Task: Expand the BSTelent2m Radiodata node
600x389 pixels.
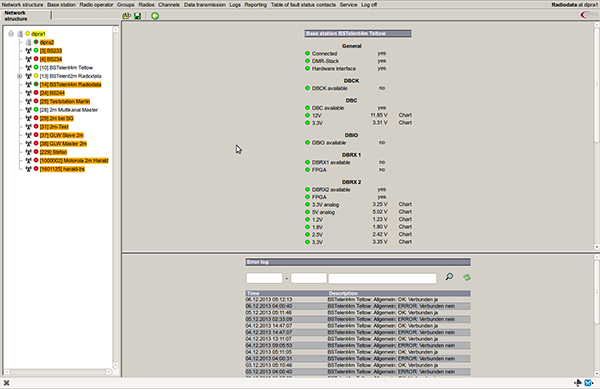Action: pyautogui.click(x=19, y=76)
